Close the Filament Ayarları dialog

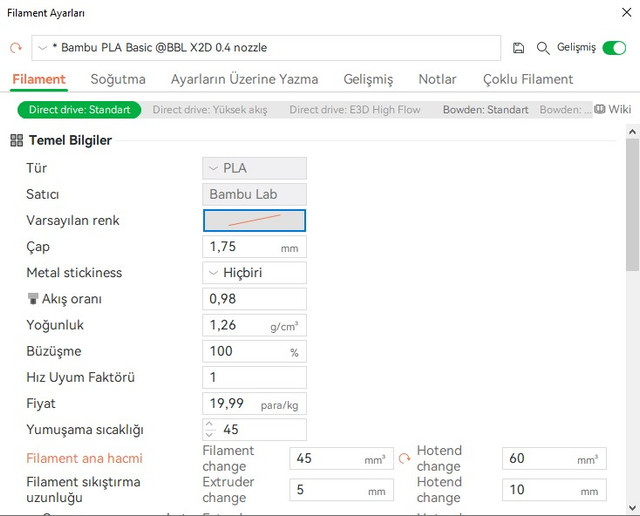tap(627, 13)
